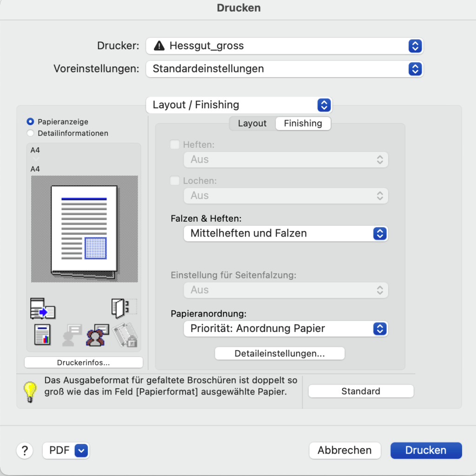Enable the Heften checkbox
Viewport: 476px width, 476px height.
coord(175,145)
